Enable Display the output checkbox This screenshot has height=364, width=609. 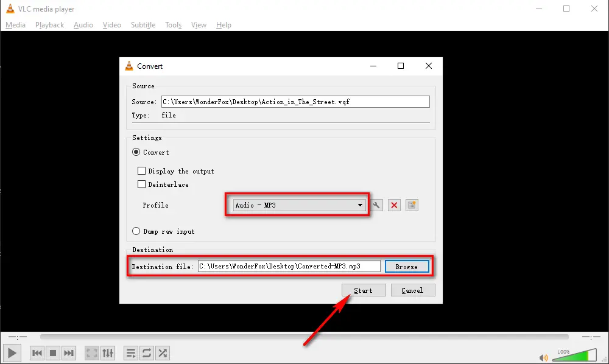142,171
